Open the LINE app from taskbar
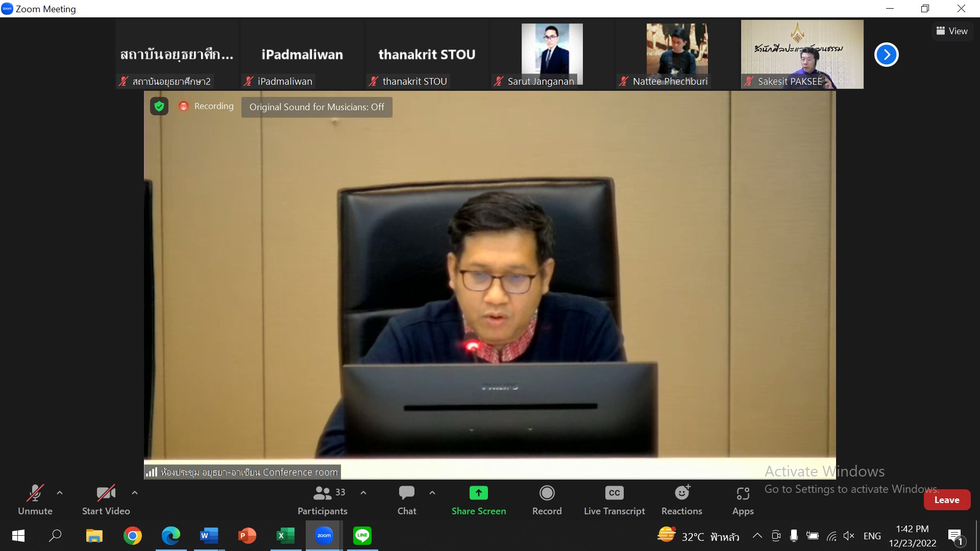Viewport: 980px width, 551px height. (362, 536)
